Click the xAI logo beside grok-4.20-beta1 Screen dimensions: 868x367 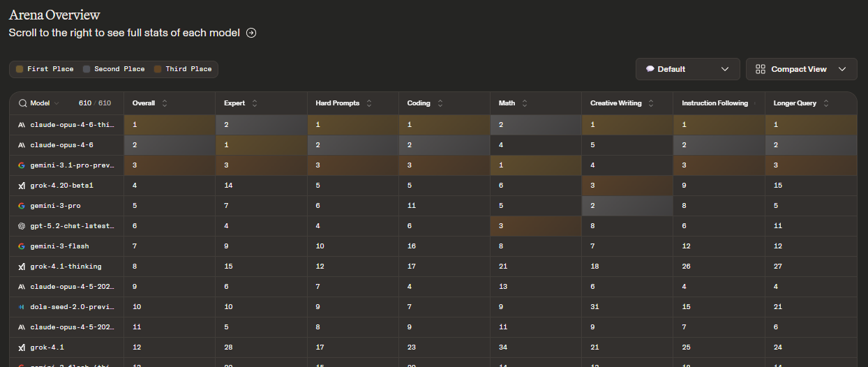[22, 186]
